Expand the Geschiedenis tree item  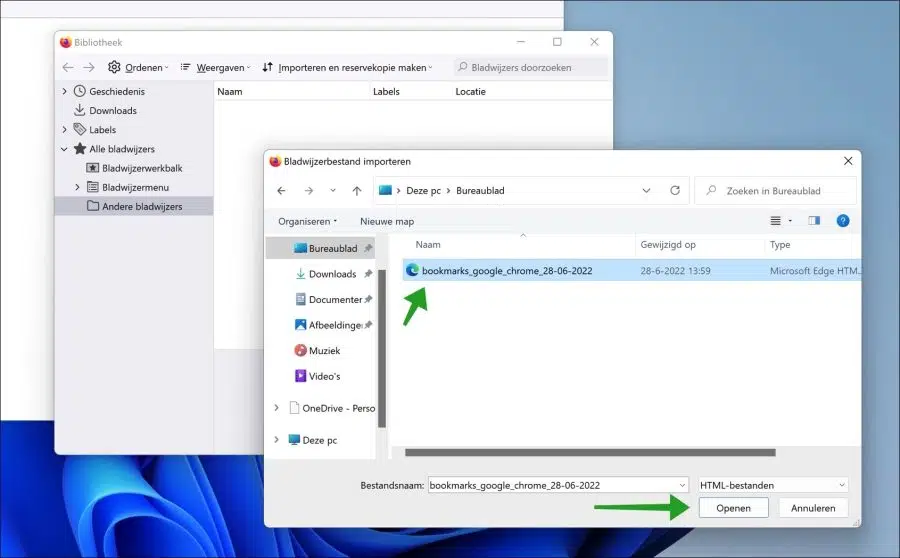tap(64, 91)
